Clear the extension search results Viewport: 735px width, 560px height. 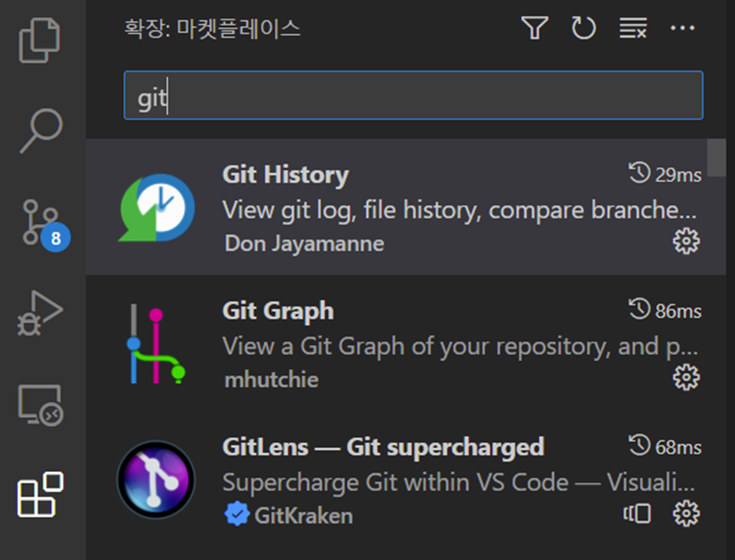click(632, 28)
